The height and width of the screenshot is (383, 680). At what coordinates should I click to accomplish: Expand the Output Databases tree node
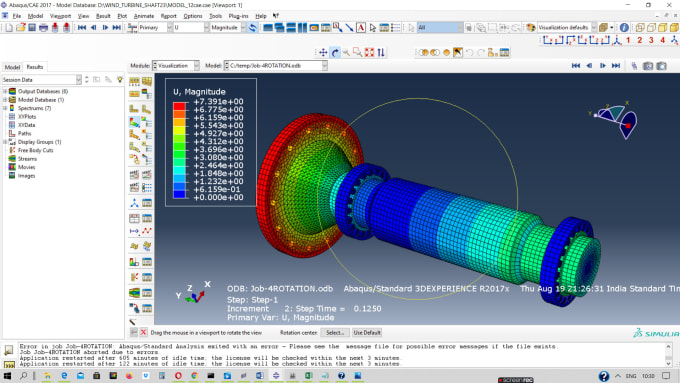(x=5, y=92)
